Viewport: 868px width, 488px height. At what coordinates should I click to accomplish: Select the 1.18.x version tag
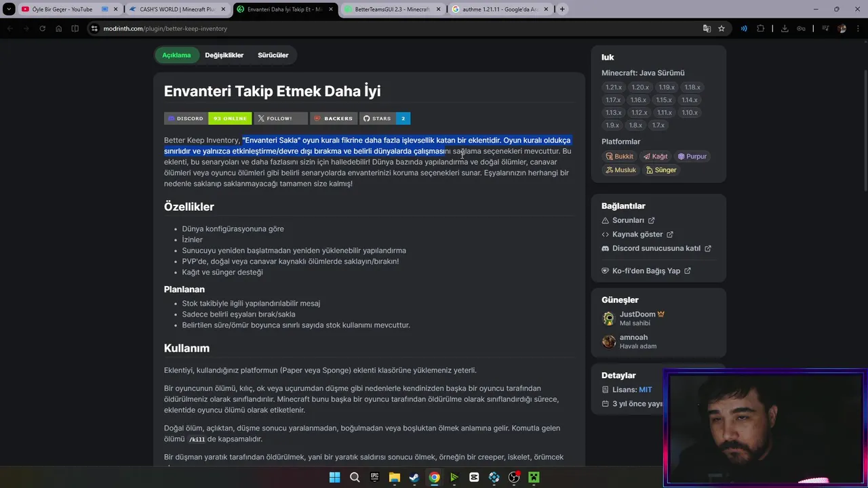(692, 87)
